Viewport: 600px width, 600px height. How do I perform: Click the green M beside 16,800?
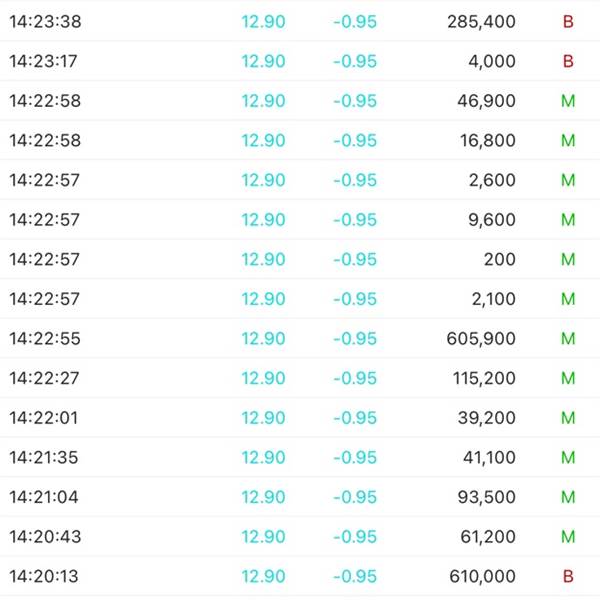(x=568, y=140)
